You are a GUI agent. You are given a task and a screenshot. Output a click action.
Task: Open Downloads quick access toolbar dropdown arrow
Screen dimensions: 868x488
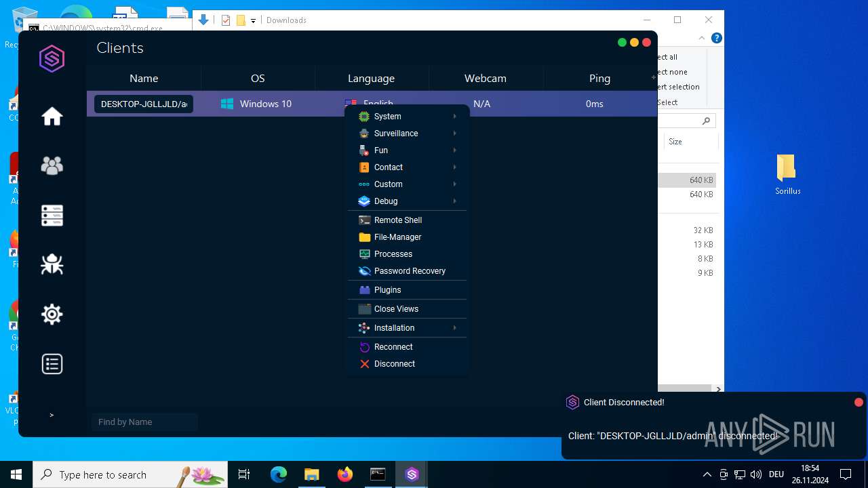pyautogui.click(x=253, y=20)
